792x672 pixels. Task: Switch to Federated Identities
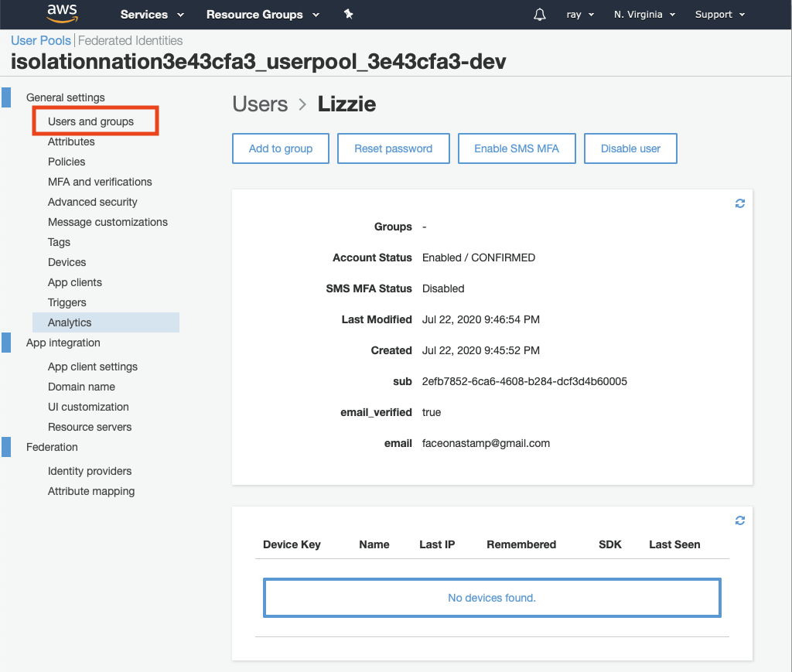(130, 40)
